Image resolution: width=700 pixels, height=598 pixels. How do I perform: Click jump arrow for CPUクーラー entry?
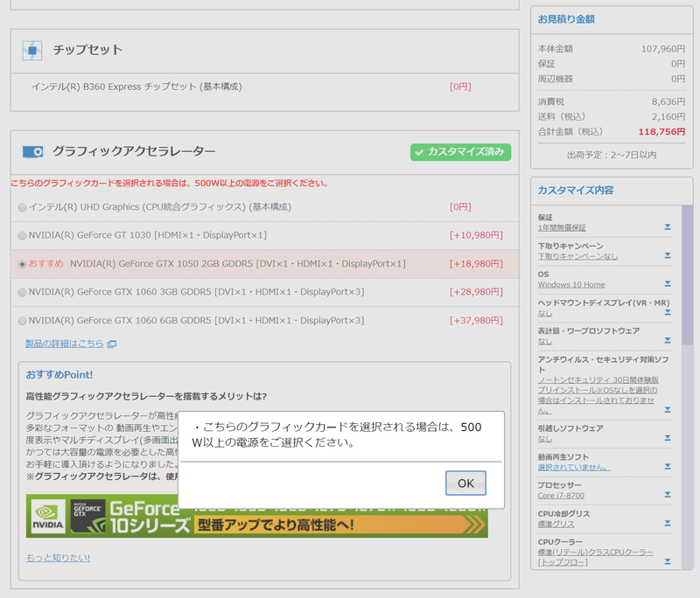tap(668, 561)
